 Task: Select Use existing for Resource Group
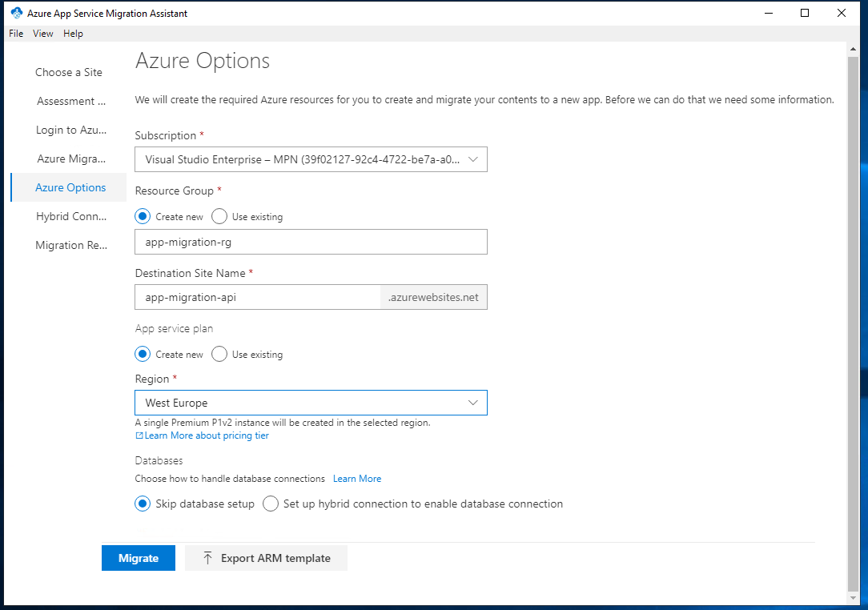219,216
